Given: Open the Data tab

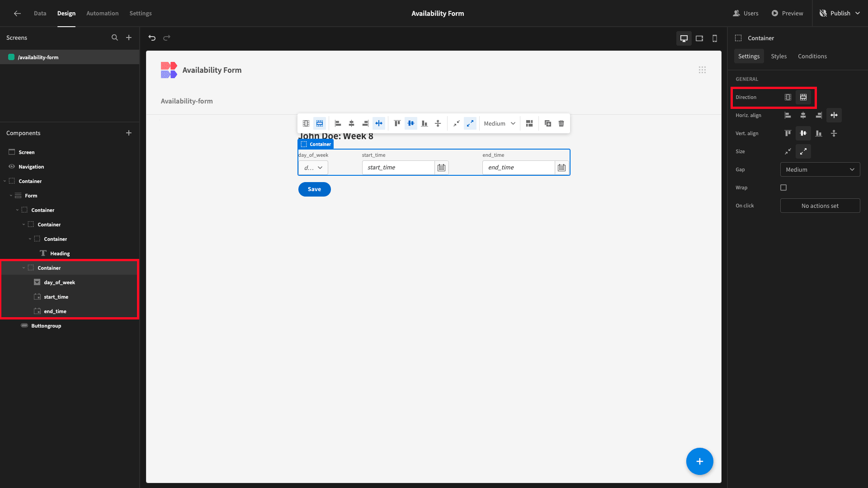Looking at the screenshot, I should 40,14.
